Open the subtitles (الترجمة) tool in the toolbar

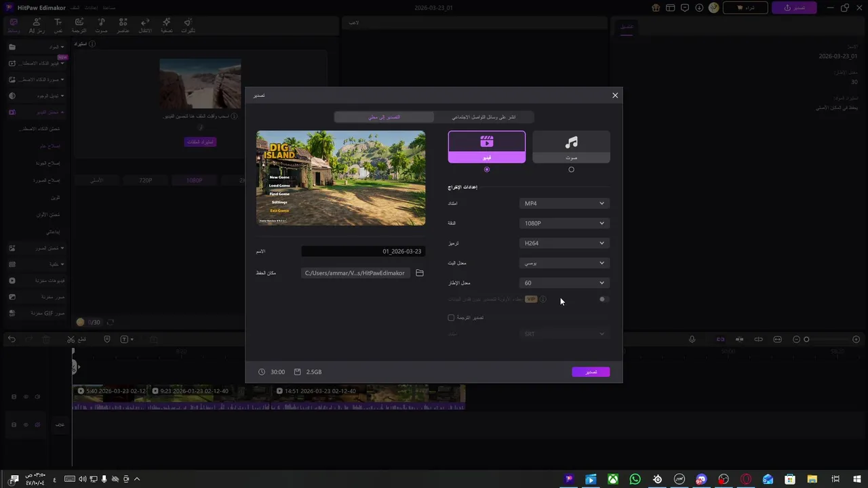[79, 26]
